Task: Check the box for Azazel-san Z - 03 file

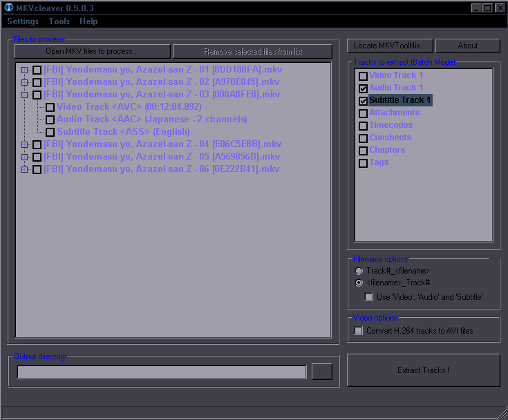Action: [37, 95]
